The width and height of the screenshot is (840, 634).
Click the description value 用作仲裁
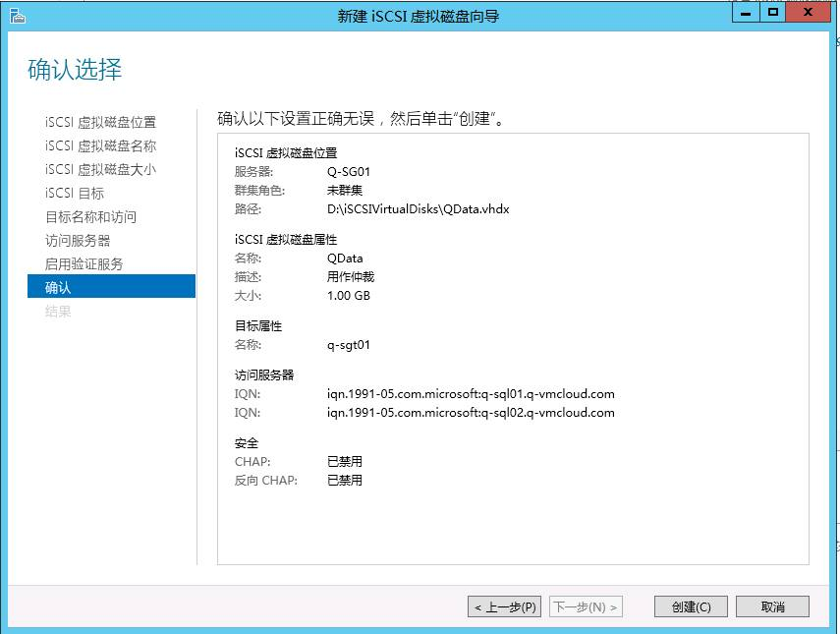[x=351, y=277]
